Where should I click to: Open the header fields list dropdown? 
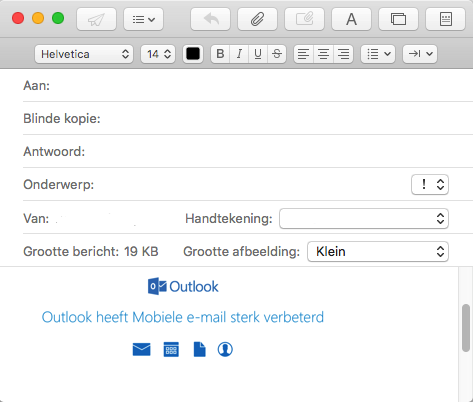(143, 19)
